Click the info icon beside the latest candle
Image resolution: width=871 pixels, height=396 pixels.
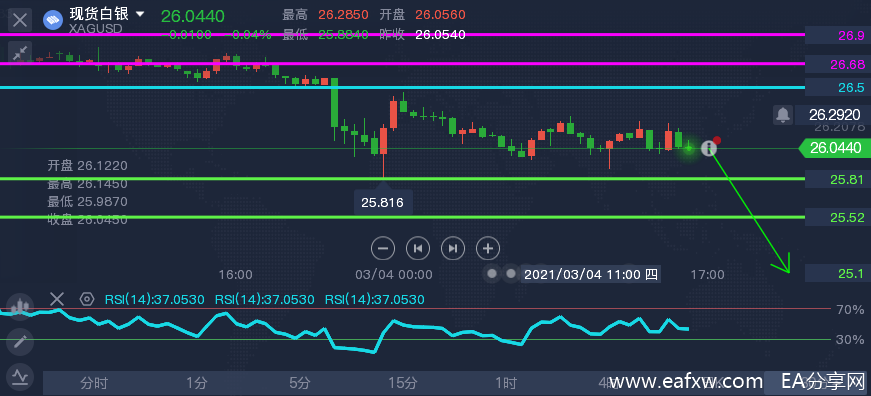tap(708, 148)
